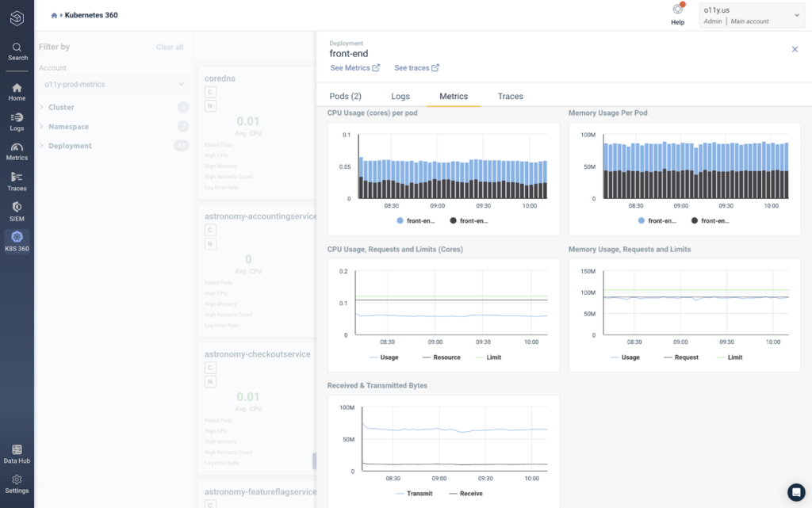Follow the See traces link
The image size is (812, 508).
coord(416,68)
